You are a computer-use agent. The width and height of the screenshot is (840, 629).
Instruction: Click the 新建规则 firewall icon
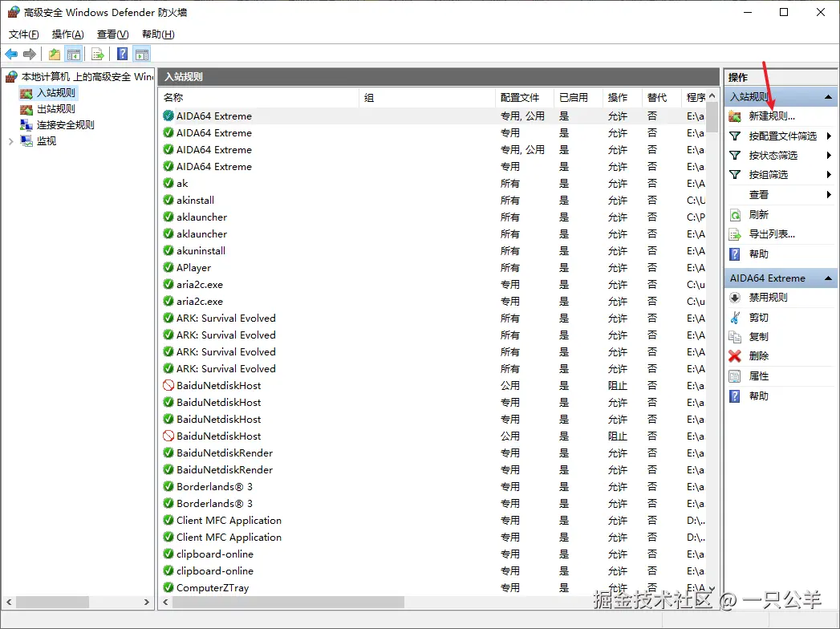pyautogui.click(x=735, y=116)
